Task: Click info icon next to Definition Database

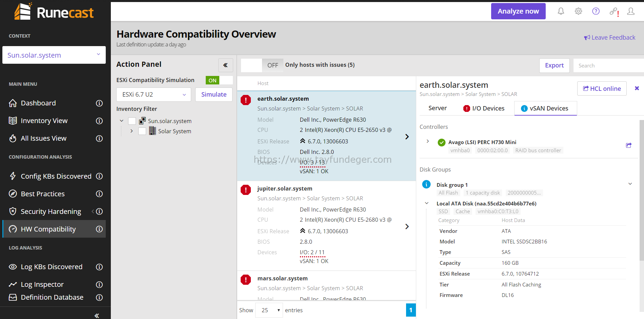Action: tap(99, 297)
